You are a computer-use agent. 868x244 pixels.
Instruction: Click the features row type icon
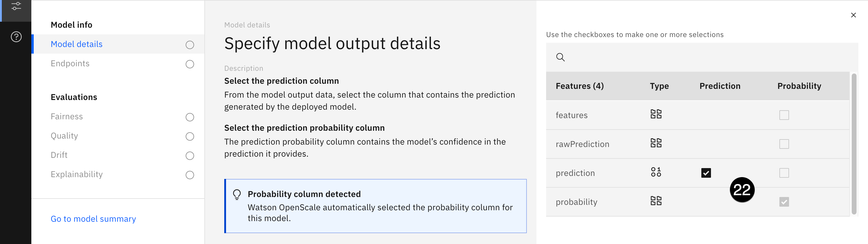click(656, 114)
